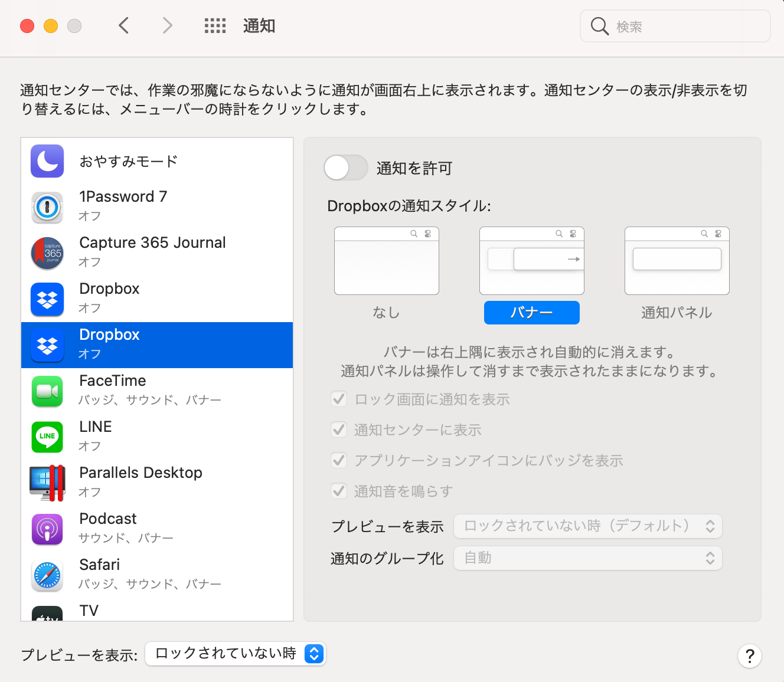
Task: Open the 通知のグループ化 dropdown
Action: [x=587, y=558]
